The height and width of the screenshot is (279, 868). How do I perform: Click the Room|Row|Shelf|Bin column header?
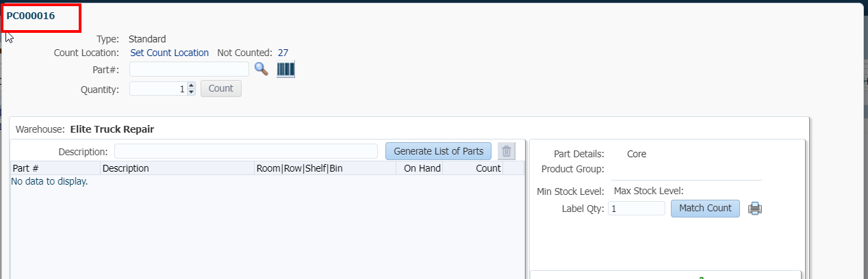click(324, 168)
